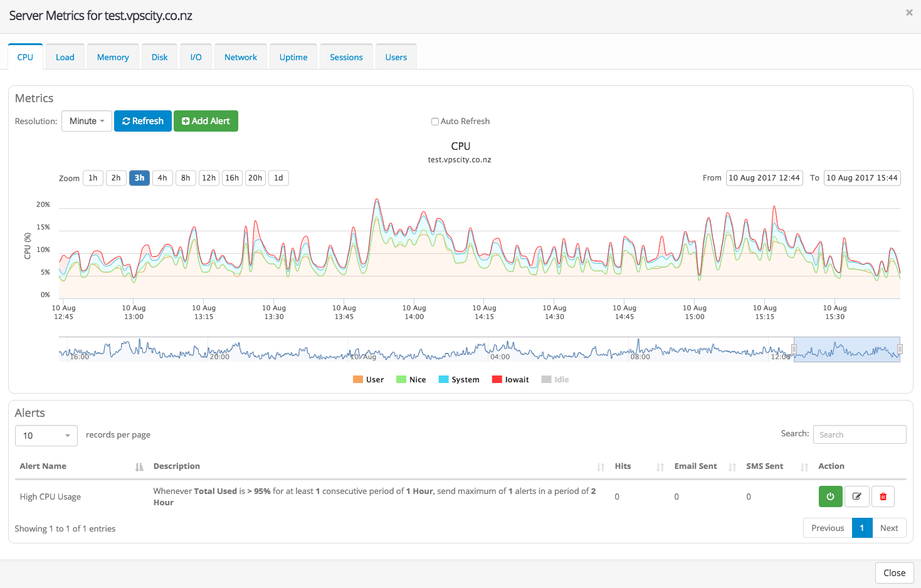Select the 1d zoom range
The height and width of the screenshot is (588, 921).
point(278,178)
